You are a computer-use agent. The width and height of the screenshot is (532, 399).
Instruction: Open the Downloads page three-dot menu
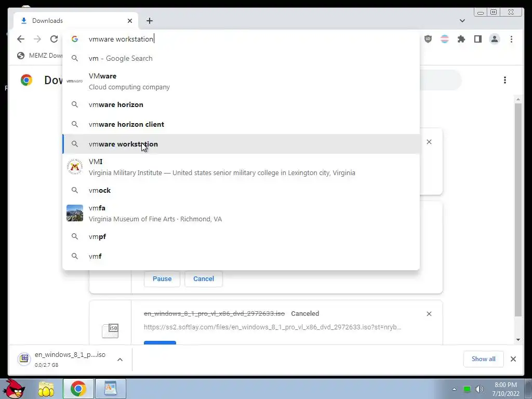(x=505, y=80)
